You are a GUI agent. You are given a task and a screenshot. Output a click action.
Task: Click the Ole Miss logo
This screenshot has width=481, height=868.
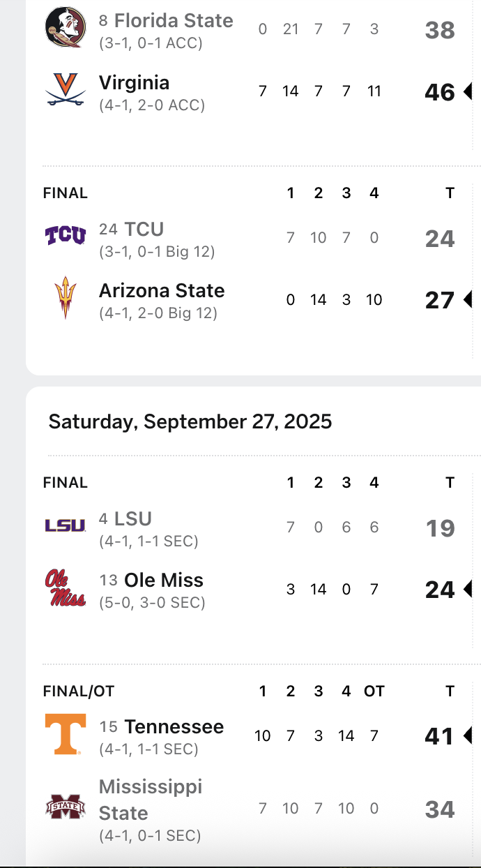(x=66, y=588)
